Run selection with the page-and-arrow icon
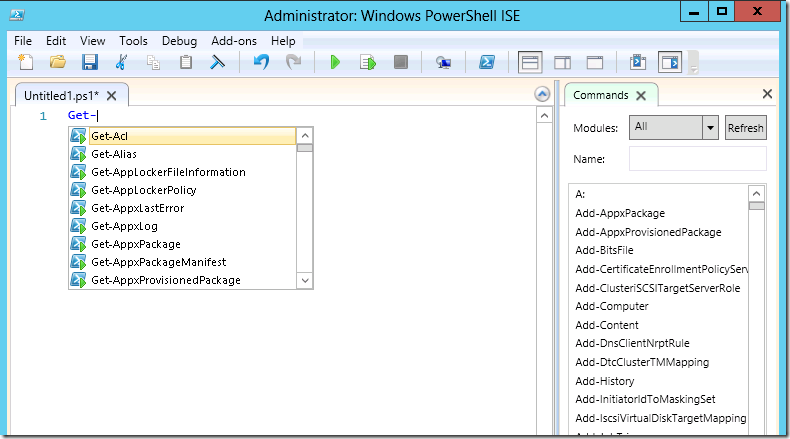 coord(368,62)
